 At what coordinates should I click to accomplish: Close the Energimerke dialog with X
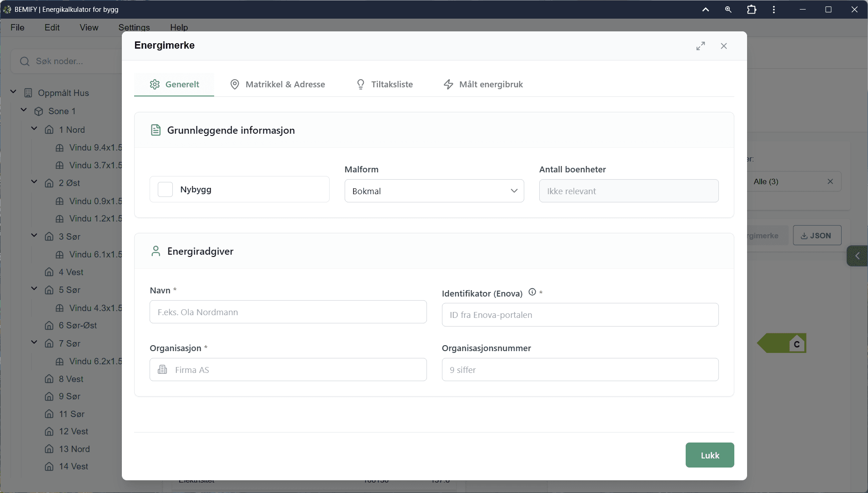pos(724,46)
